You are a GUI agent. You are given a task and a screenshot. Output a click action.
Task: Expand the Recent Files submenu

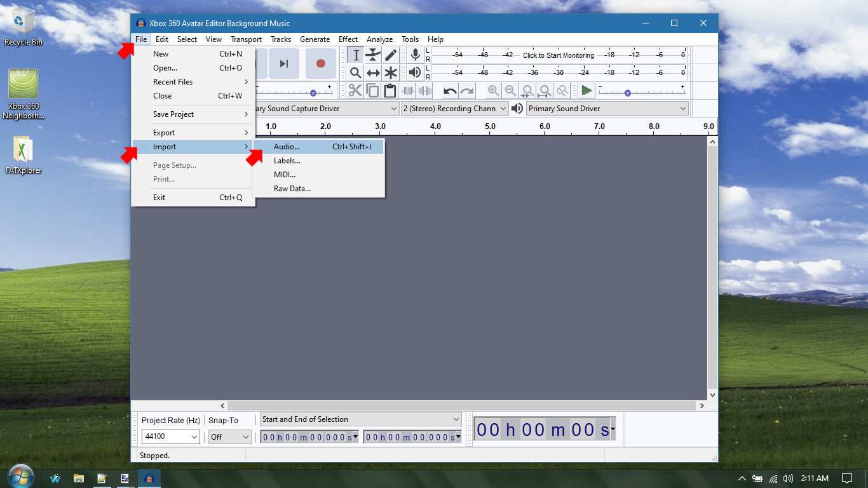(x=194, y=82)
